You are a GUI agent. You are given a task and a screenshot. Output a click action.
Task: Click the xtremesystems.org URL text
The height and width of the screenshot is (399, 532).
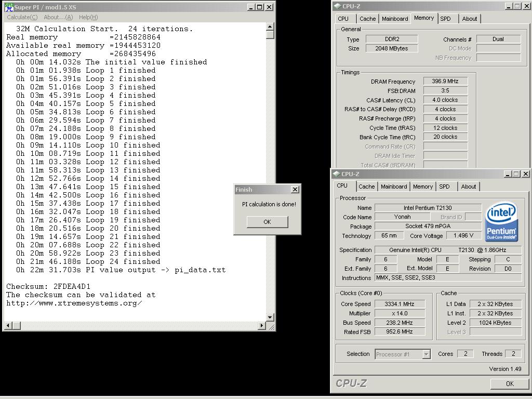tap(74, 303)
